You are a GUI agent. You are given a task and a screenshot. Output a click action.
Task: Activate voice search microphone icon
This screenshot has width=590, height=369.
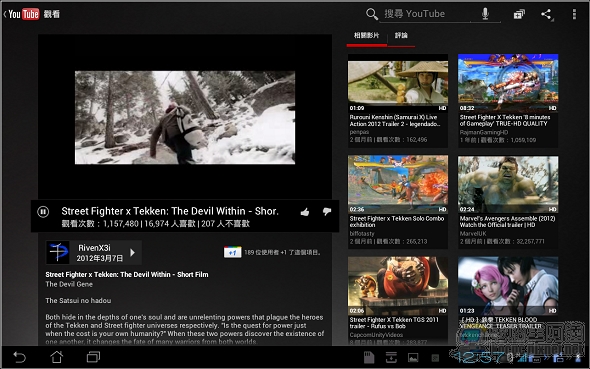(485, 14)
